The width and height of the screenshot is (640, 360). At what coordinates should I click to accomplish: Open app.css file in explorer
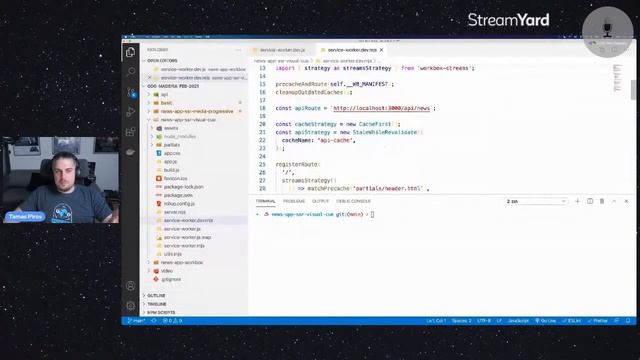click(172, 153)
